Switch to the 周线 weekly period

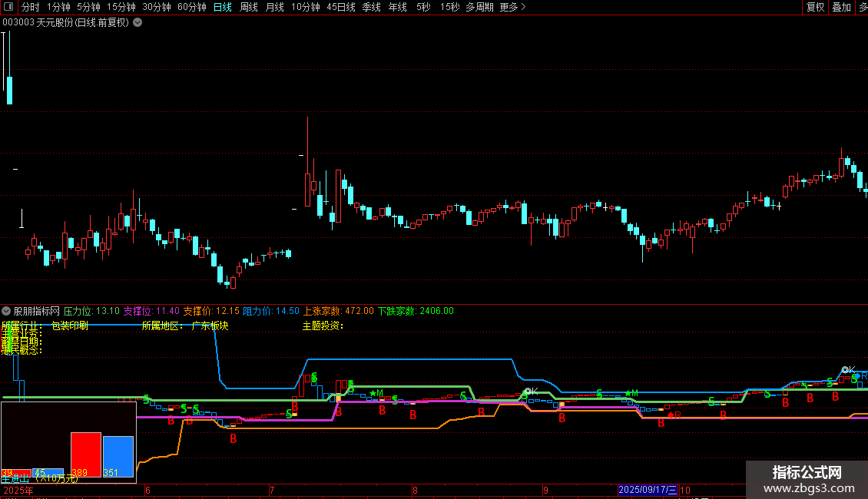pyautogui.click(x=248, y=7)
